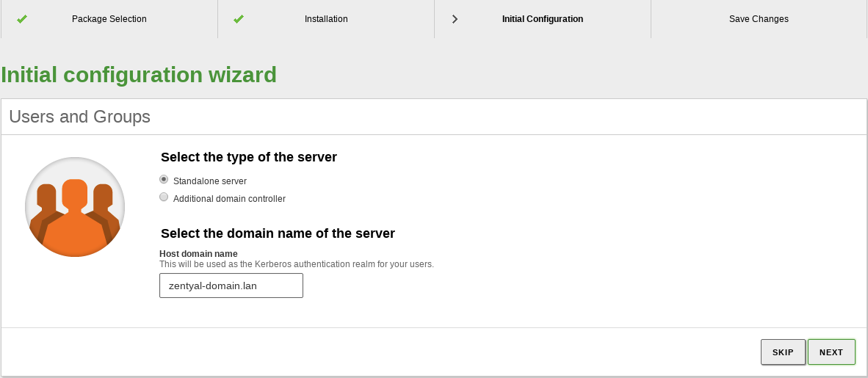Image resolution: width=868 pixels, height=378 pixels.
Task: Click the SKIP button
Action: 783,352
